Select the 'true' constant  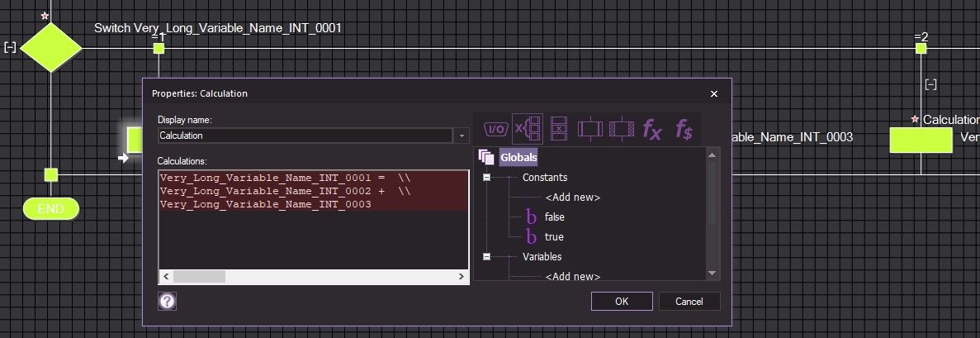(553, 237)
